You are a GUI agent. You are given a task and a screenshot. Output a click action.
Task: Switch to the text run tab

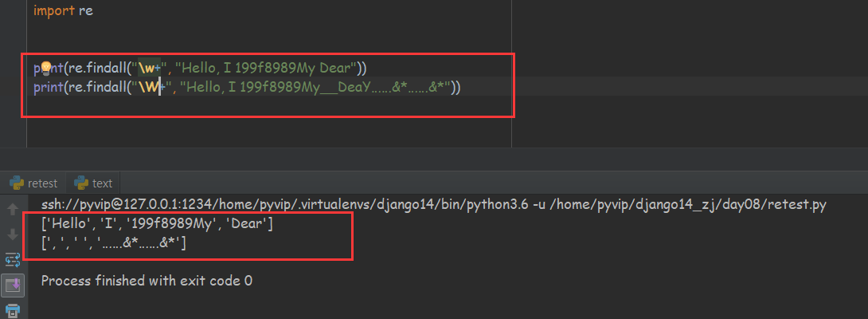(93, 183)
